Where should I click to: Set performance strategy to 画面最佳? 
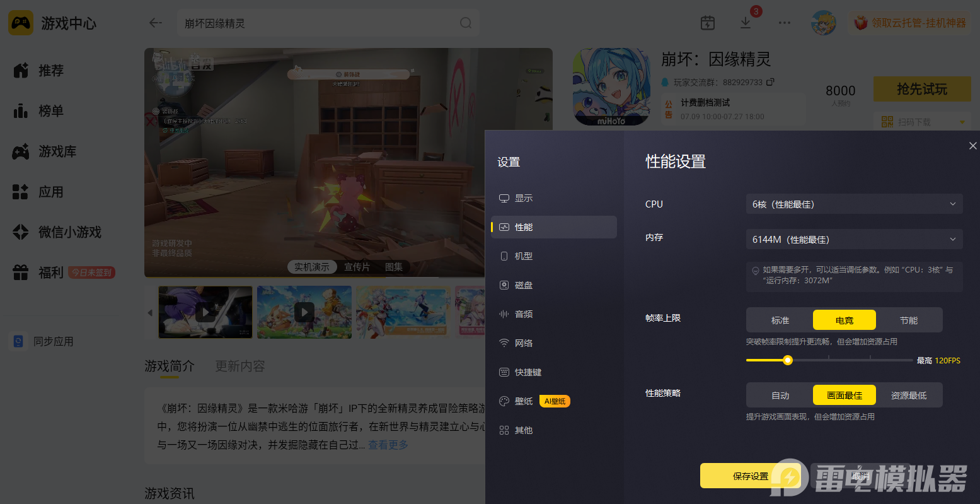(845, 396)
